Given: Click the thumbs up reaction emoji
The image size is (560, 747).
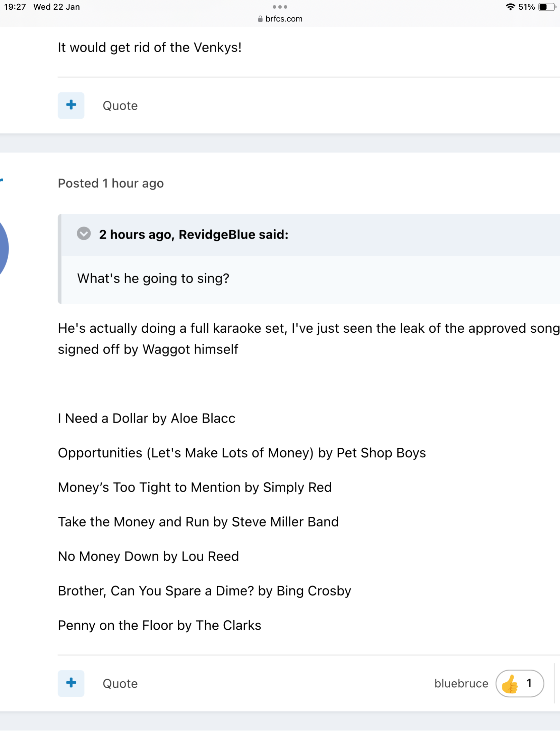Looking at the screenshot, I should point(510,684).
